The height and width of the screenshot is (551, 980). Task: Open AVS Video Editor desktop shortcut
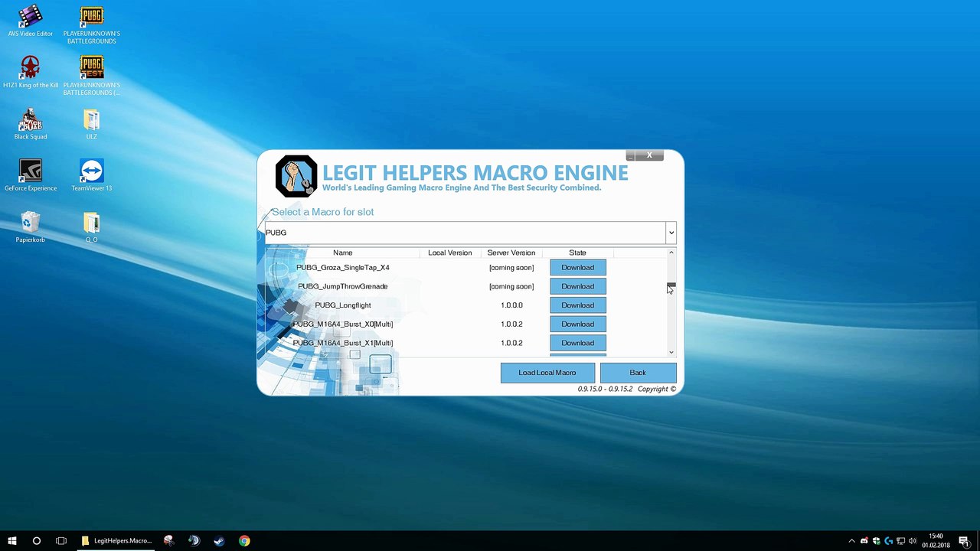point(31,21)
